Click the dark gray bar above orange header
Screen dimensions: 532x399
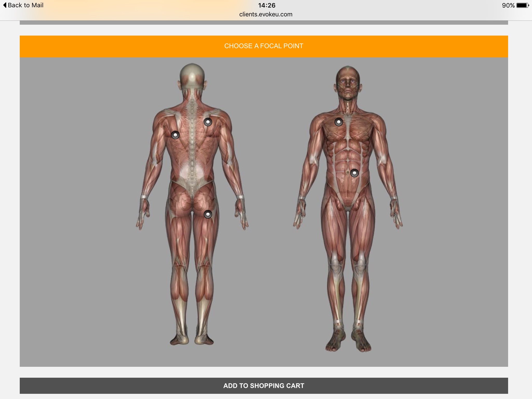(x=264, y=23)
